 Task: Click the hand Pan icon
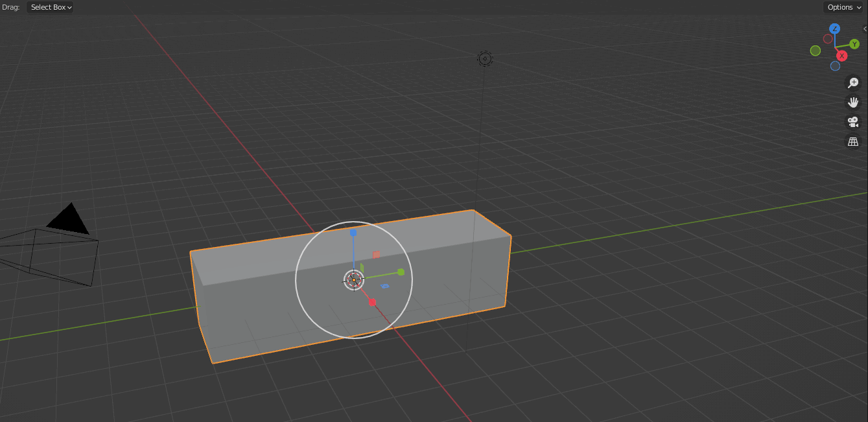pos(853,102)
